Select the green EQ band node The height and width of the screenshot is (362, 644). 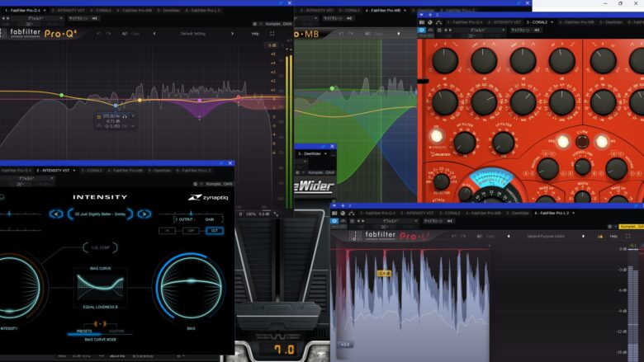pos(333,88)
